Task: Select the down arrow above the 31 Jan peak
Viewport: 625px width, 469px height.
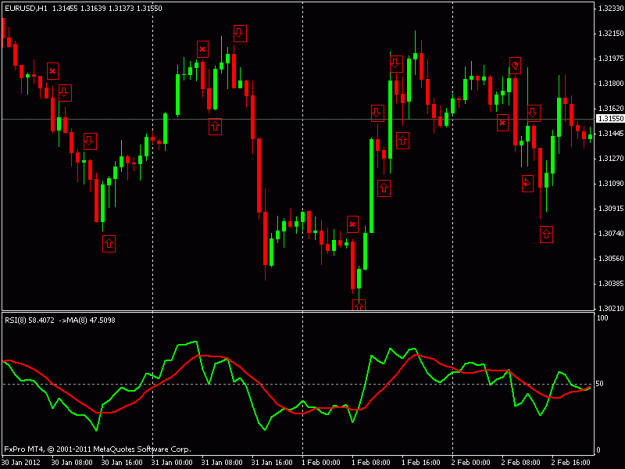Action: click(x=240, y=33)
